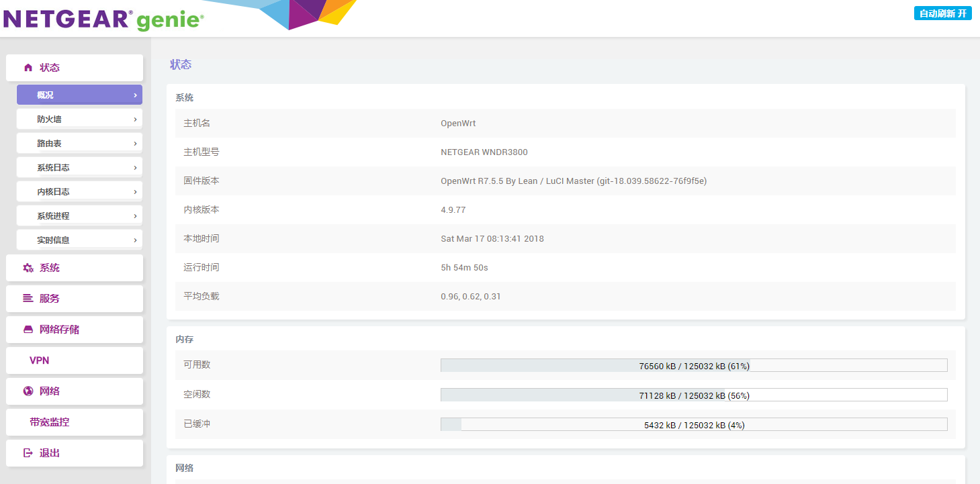Click the model value NETGEAR WNDR3800
This screenshot has height=484, width=980.
[x=484, y=152]
